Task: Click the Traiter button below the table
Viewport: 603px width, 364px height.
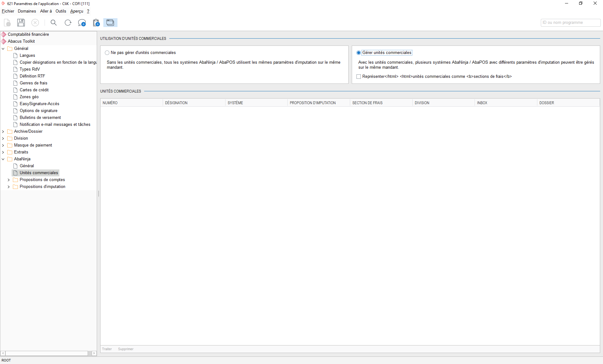Action: click(107, 349)
